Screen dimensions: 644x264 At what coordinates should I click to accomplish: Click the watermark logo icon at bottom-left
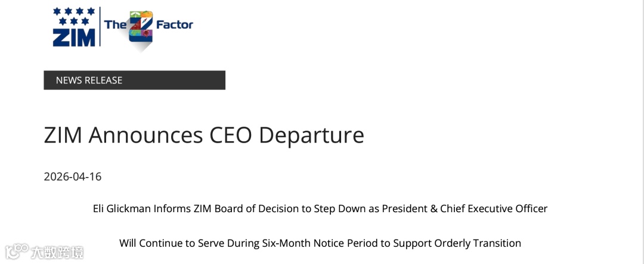[17, 251]
